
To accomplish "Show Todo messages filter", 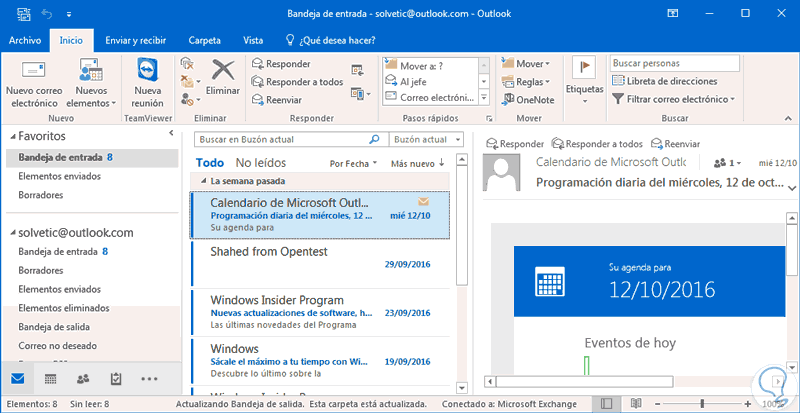I will (210, 163).
